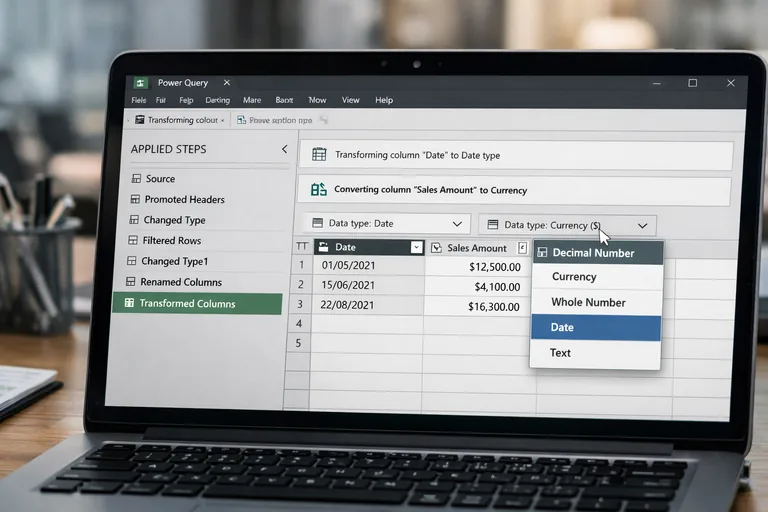Image resolution: width=768 pixels, height=512 pixels.
Task: Click the cell with $4,100.00
Action: [477, 287]
